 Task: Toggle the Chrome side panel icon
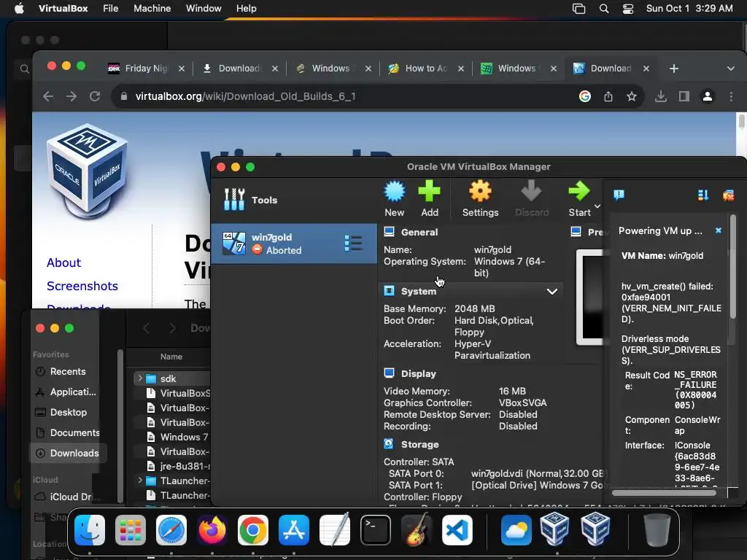tap(684, 97)
